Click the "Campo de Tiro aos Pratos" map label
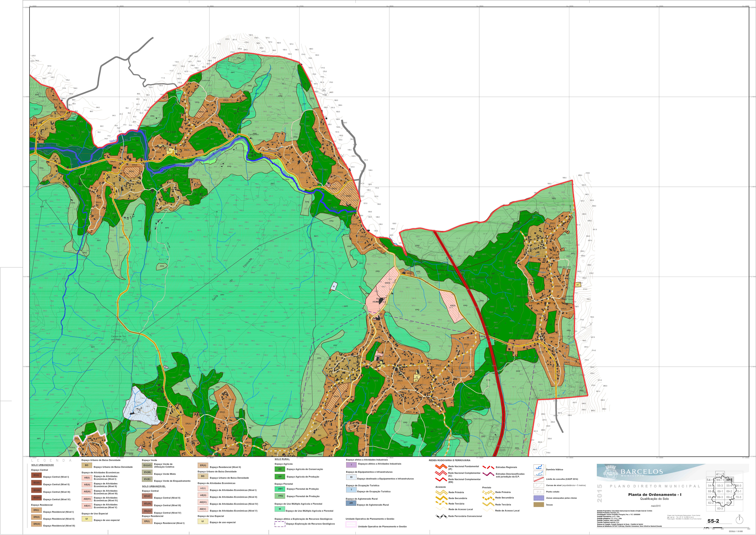The width and height of the screenshot is (756, 535). [x=119, y=338]
